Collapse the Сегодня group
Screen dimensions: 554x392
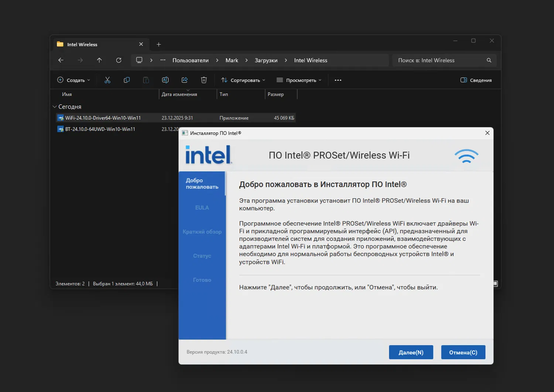(55, 107)
